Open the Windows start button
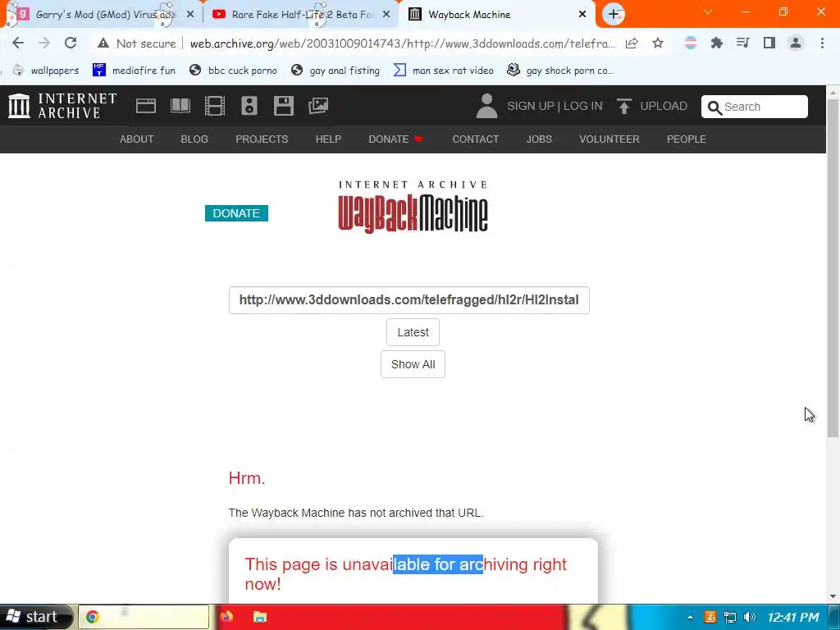Viewport: 840px width, 630px height. [x=36, y=617]
